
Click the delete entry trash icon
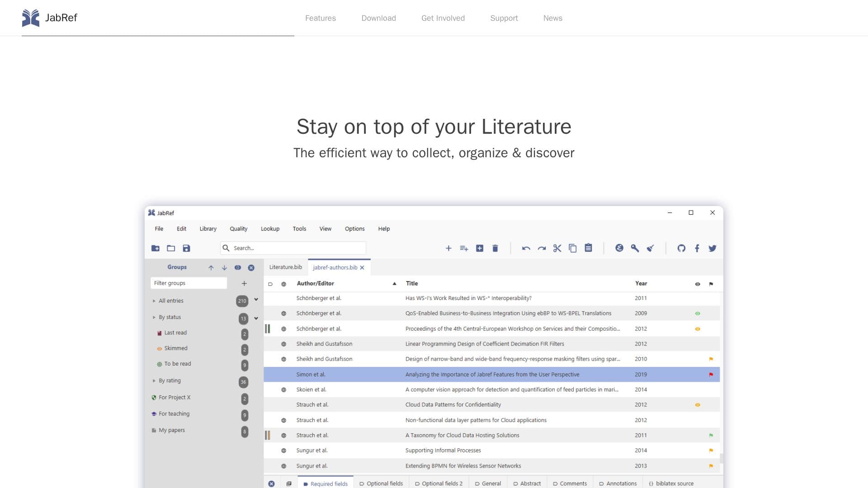[495, 248]
